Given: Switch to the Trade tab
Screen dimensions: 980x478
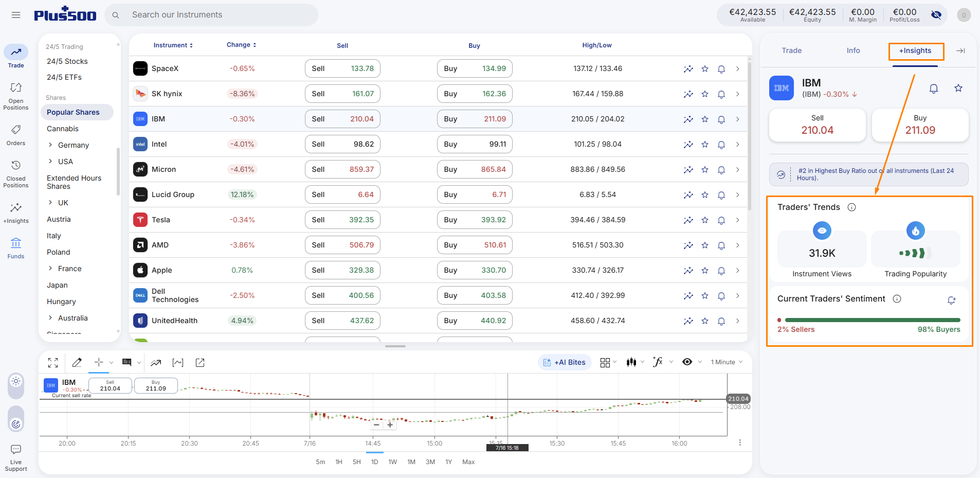Looking at the screenshot, I should [792, 50].
